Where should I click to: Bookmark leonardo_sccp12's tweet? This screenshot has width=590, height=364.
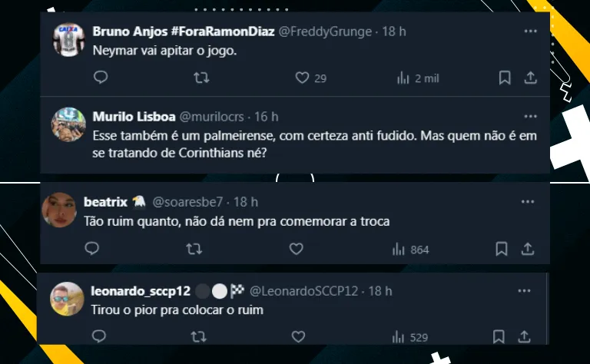(499, 336)
